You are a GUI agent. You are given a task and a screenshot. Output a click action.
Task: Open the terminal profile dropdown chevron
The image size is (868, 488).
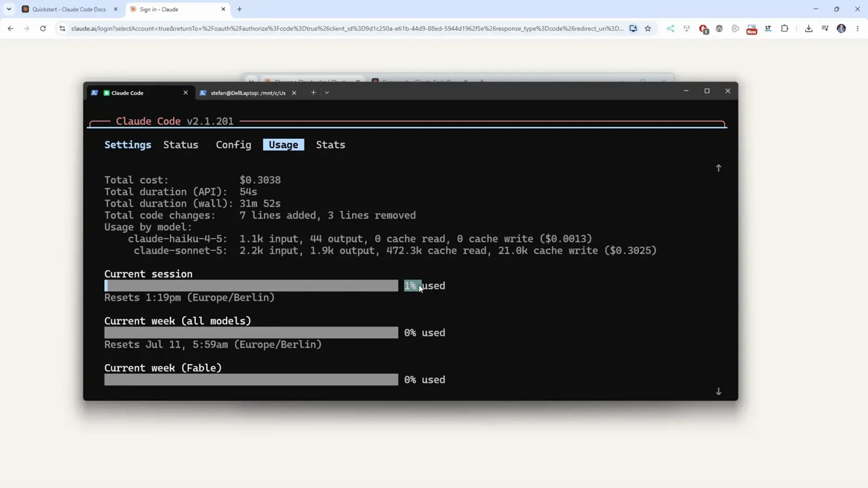(x=327, y=93)
